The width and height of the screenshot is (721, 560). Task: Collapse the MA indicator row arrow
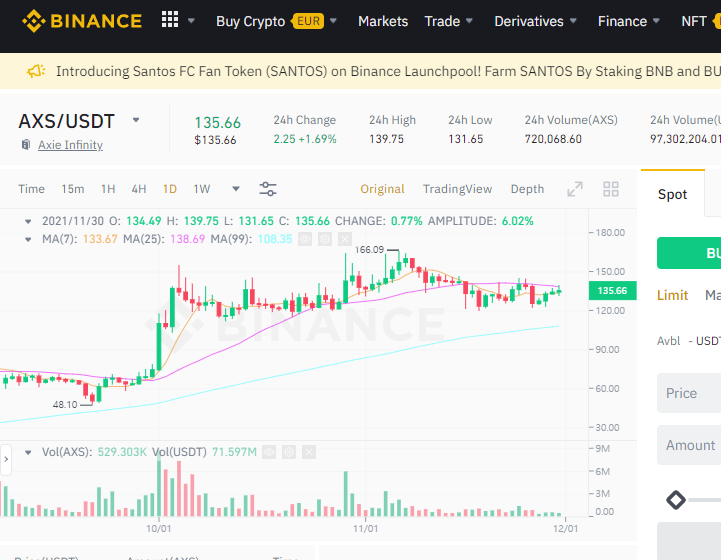pos(28,240)
